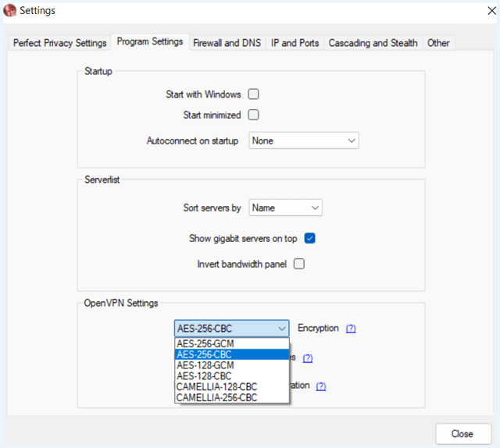Choose AES-256-GCM from the encryption list
The width and height of the screenshot is (500, 448).
click(232, 343)
